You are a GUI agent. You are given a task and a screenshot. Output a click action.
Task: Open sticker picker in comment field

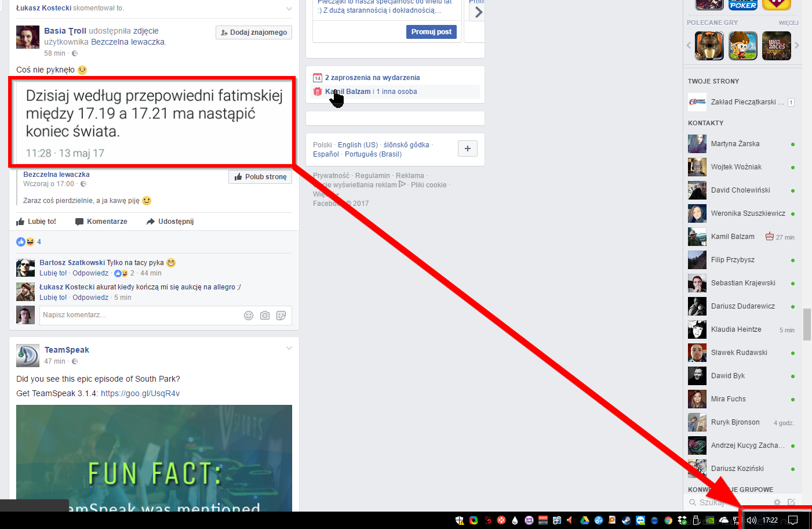[281, 316]
